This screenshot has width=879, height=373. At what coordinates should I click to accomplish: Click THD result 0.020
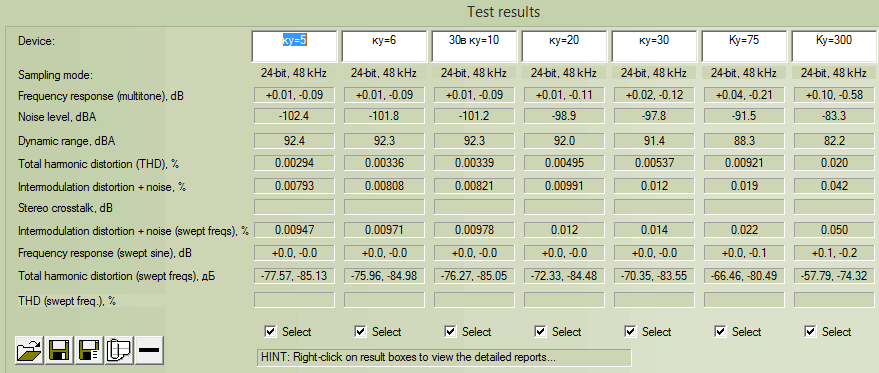pos(834,163)
